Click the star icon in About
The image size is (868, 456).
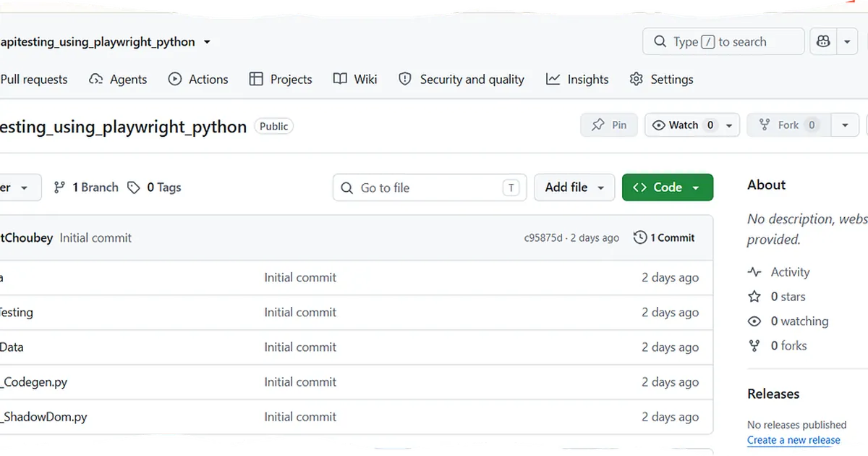(754, 297)
